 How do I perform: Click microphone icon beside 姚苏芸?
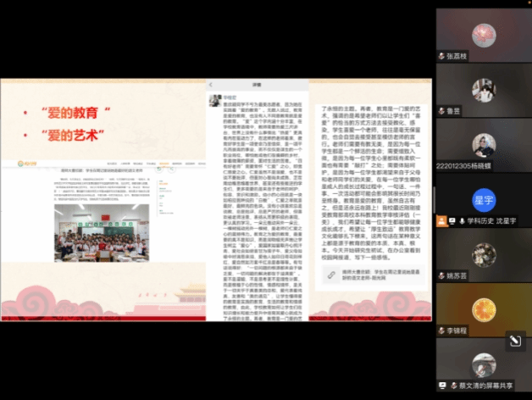pos(441,276)
